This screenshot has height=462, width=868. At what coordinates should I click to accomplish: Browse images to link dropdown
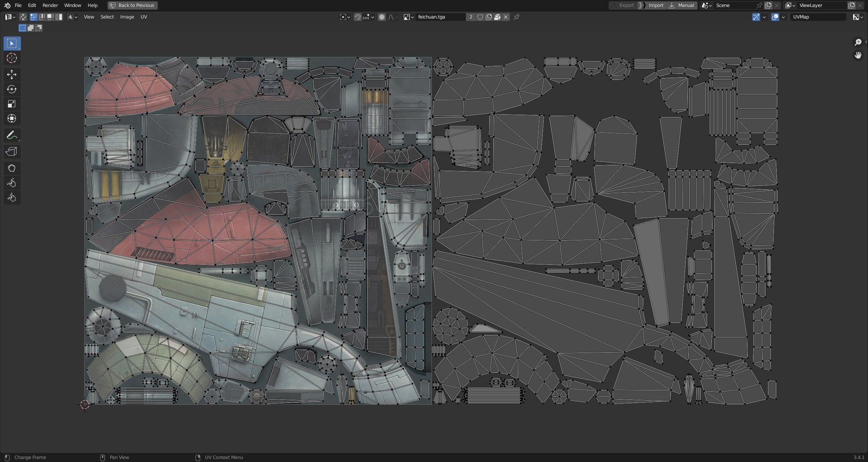point(409,17)
